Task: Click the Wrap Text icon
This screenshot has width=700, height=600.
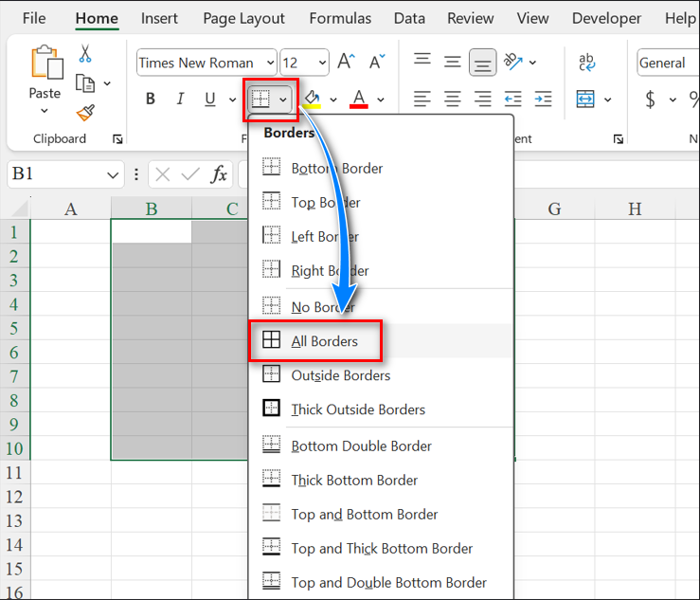Action: pos(586,63)
